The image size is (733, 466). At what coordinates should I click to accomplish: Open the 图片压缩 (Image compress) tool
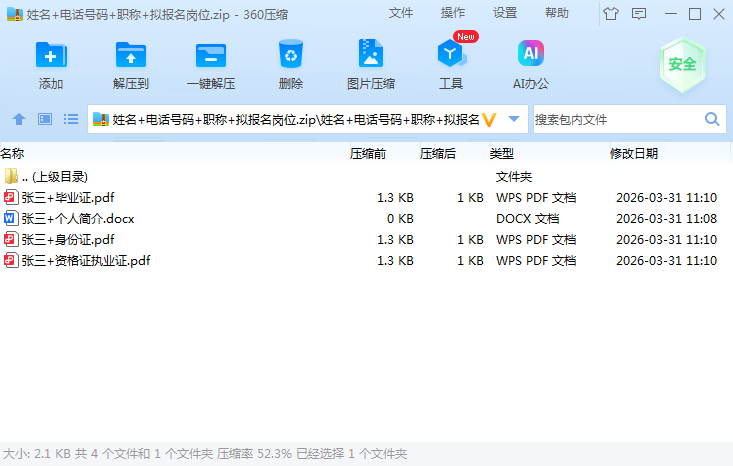tap(371, 54)
